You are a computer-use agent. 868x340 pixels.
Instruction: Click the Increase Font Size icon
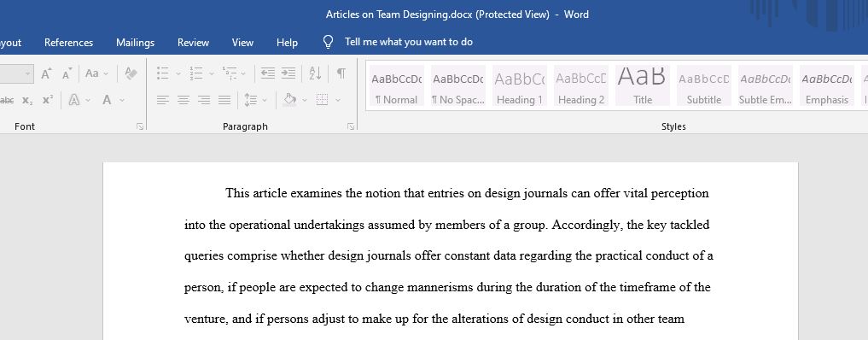point(46,73)
